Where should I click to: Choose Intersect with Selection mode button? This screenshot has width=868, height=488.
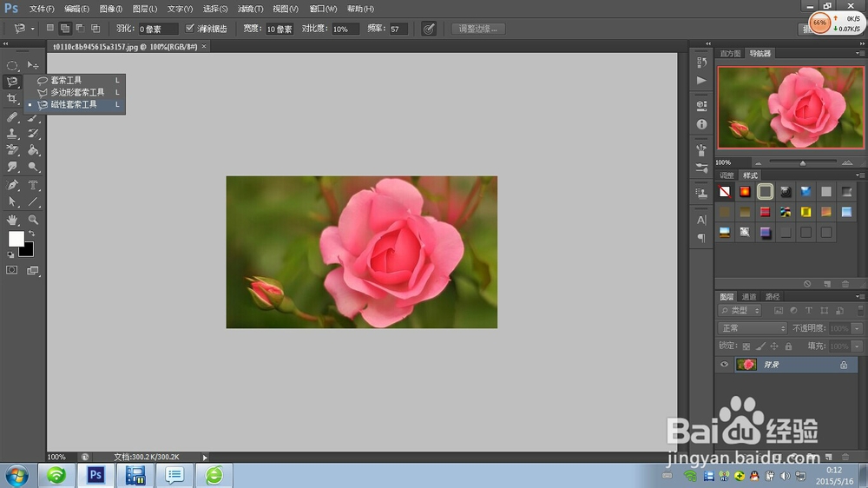[x=95, y=29]
